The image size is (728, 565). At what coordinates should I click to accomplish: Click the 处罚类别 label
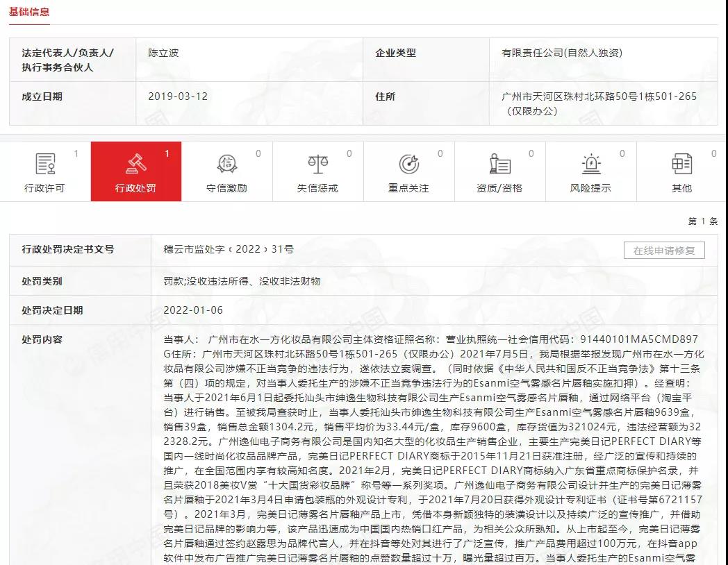coord(42,281)
